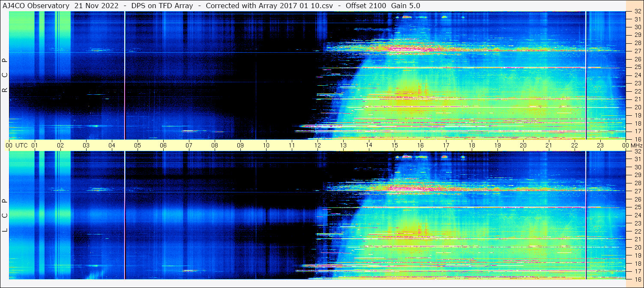The height and width of the screenshot is (288, 644).
Task: Choose the 17 hour mark on time axis
Action: [446, 145]
